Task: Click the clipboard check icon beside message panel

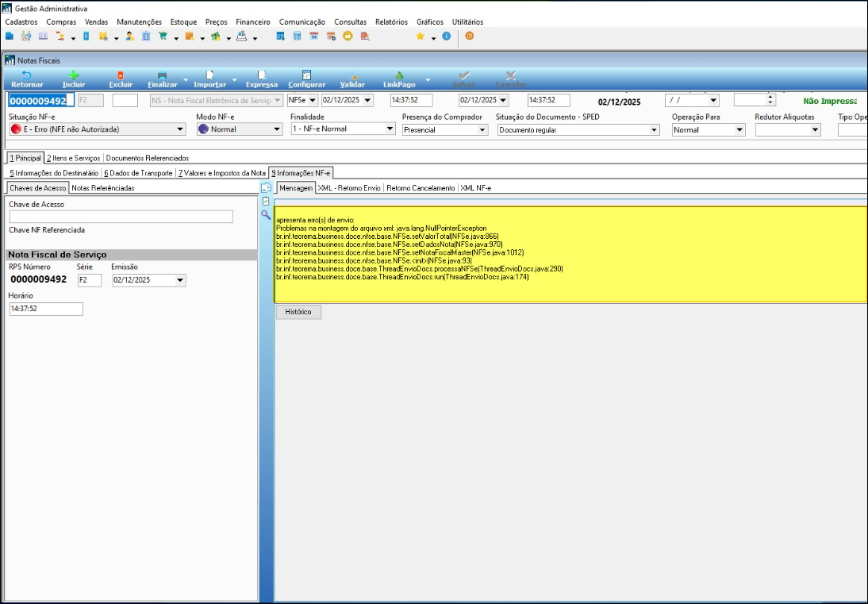Action: pos(266,201)
